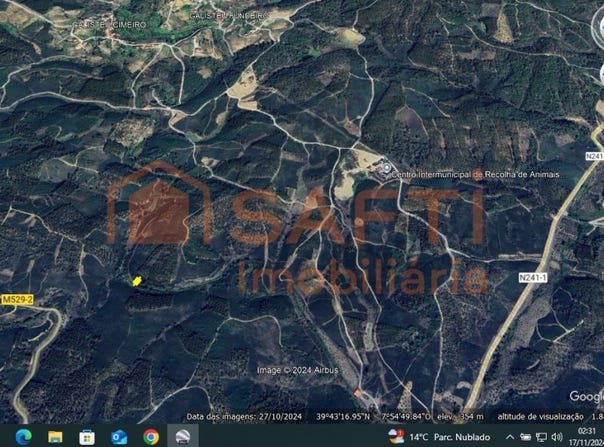The image size is (604, 447).
Task: Check battery status icon in system tray
Action: pos(526,437)
